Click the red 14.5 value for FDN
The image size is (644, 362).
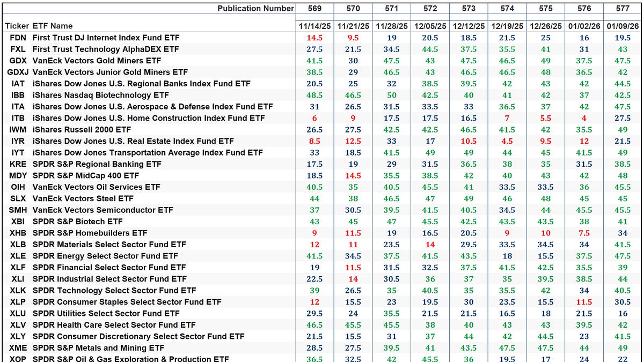[x=315, y=38]
